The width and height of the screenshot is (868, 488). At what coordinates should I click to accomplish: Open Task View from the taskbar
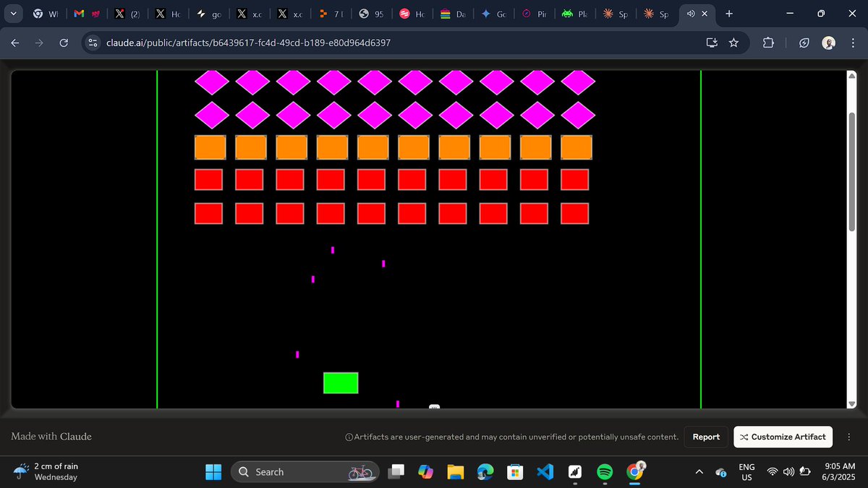coord(397,472)
